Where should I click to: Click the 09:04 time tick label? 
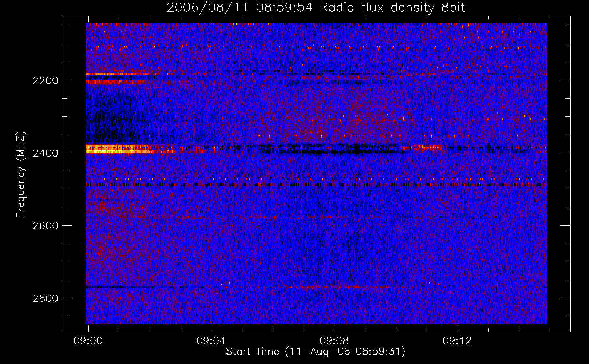pos(211,341)
